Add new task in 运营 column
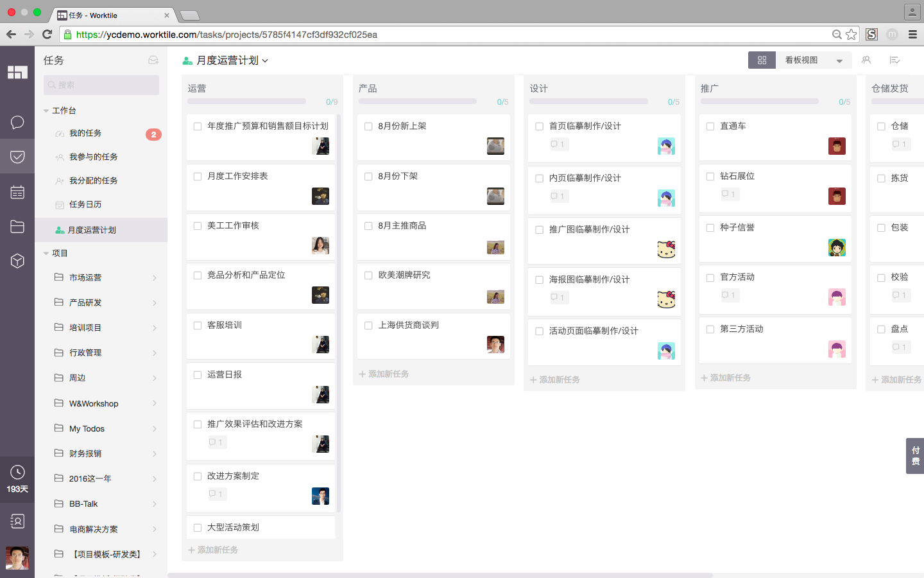This screenshot has height=578, width=924. (213, 550)
